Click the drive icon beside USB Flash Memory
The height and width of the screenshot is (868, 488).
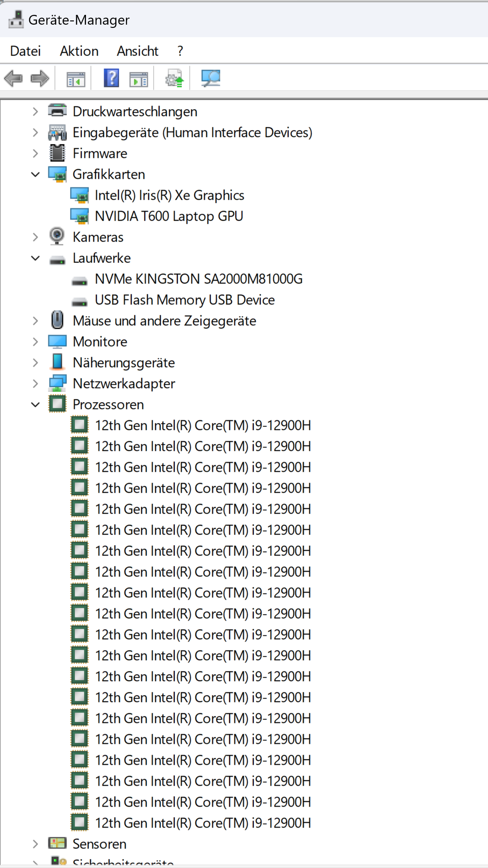[79, 302]
